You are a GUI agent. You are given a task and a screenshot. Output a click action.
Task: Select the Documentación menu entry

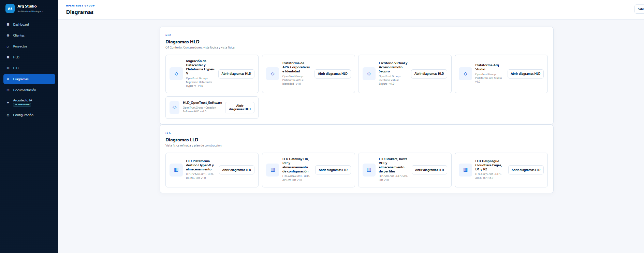(x=29, y=90)
